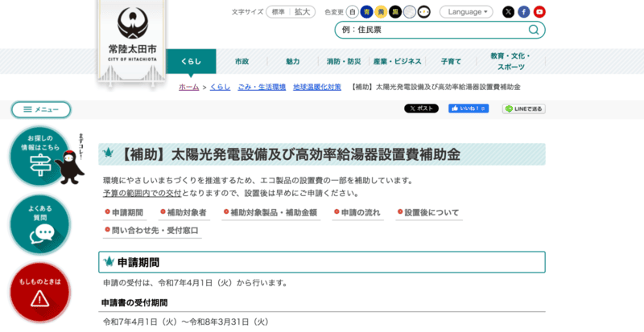This screenshot has height=332, width=644.
Task: Click the search magnifier icon
Action: [533, 30]
